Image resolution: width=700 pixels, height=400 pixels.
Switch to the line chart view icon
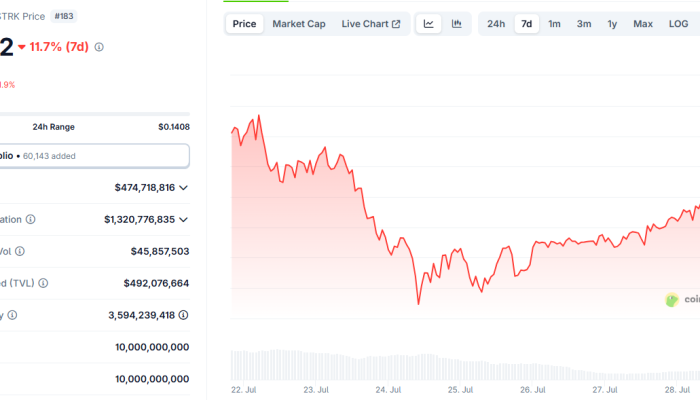(428, 24)
